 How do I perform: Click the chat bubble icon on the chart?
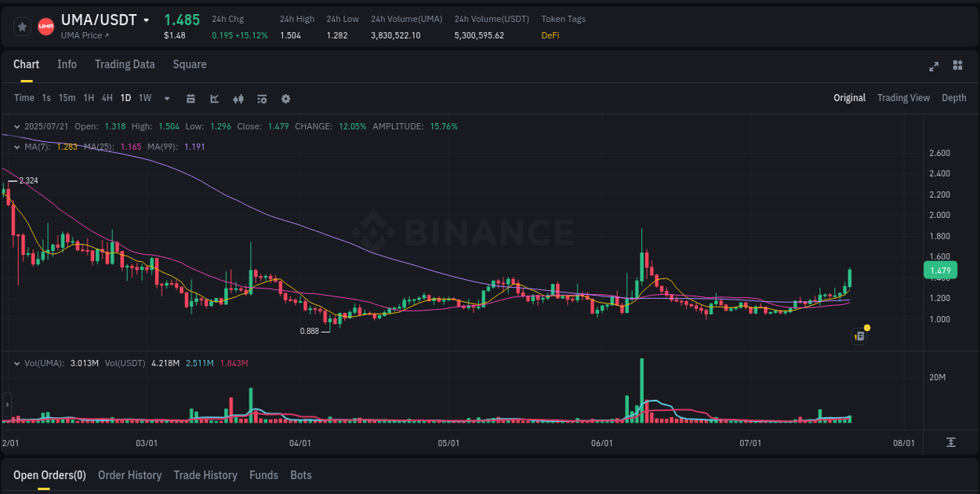(x=858, y=336)
